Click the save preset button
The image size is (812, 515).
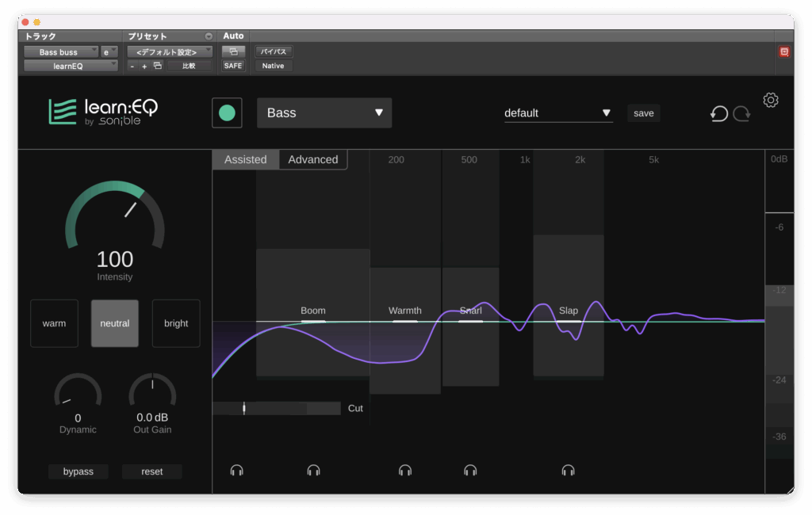(x=644, y=113)
